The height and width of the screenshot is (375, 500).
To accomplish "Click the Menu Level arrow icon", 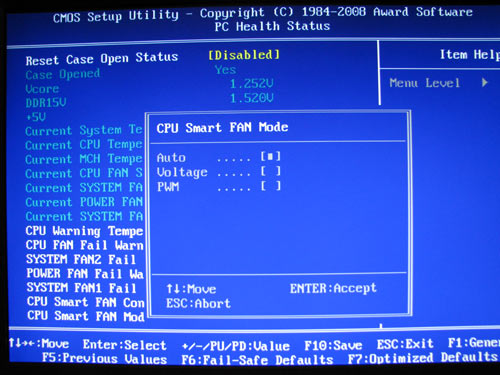I will [x=485, y=82].
